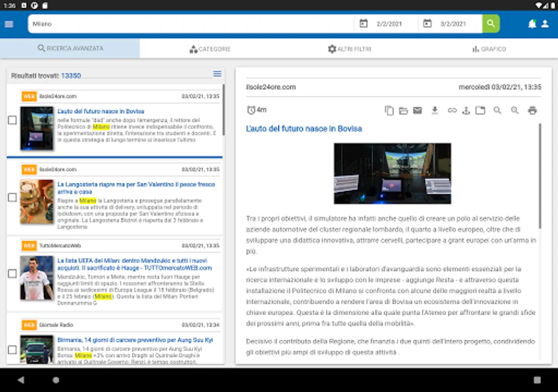The height and width of the screenshot is (392, 558).
Task: Click the Birmania result truck thumbnail
Action: click(x=37, y=349)
